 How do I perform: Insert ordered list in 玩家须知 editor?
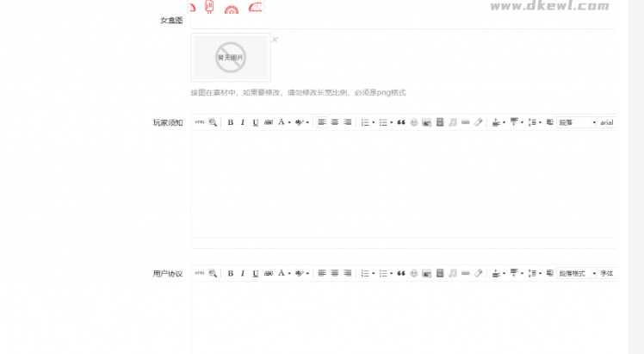point(365,122)
